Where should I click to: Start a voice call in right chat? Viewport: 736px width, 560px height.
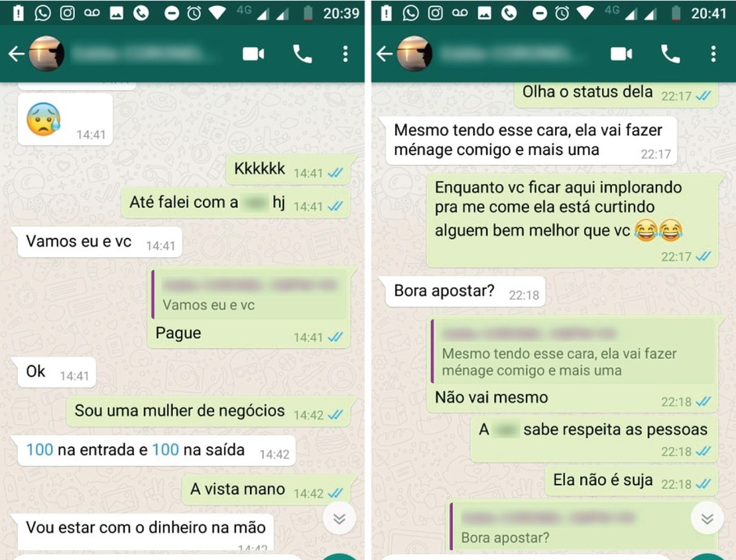click(x=670, y=54)
